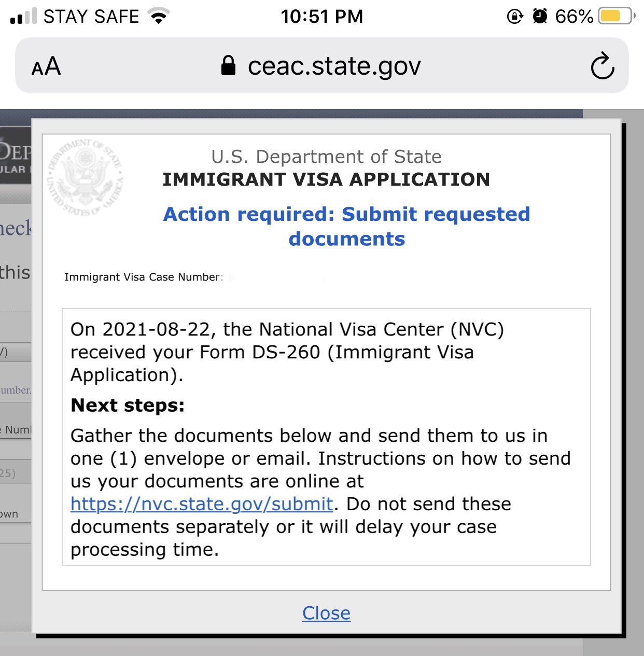Open the nvc.state.gov/submit link

pyautogui.click(x=202, y=504)
